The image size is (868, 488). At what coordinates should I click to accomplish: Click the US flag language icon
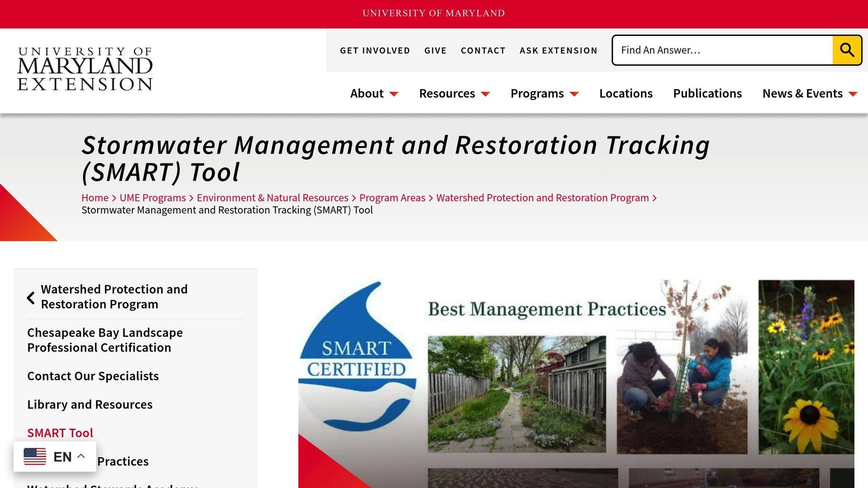point(35,456)
